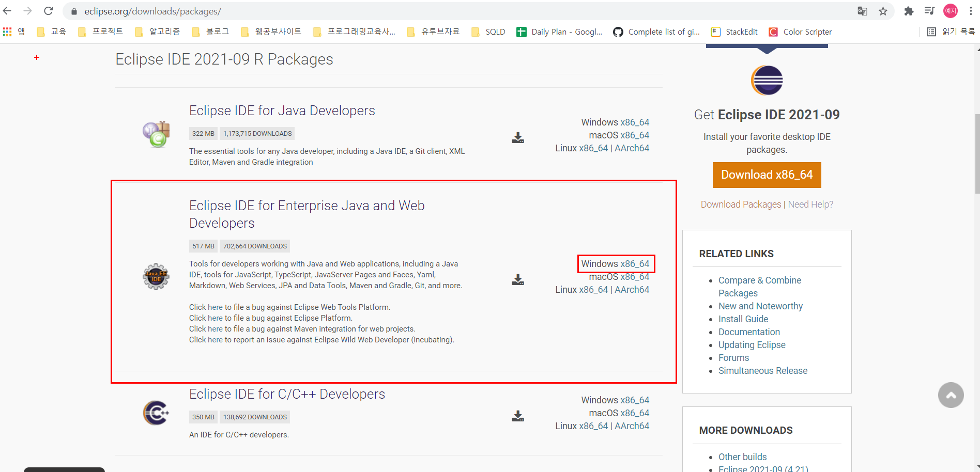Select Linux AArch64 for Java Developers
The image size is (980, 472).
(632, 148)
